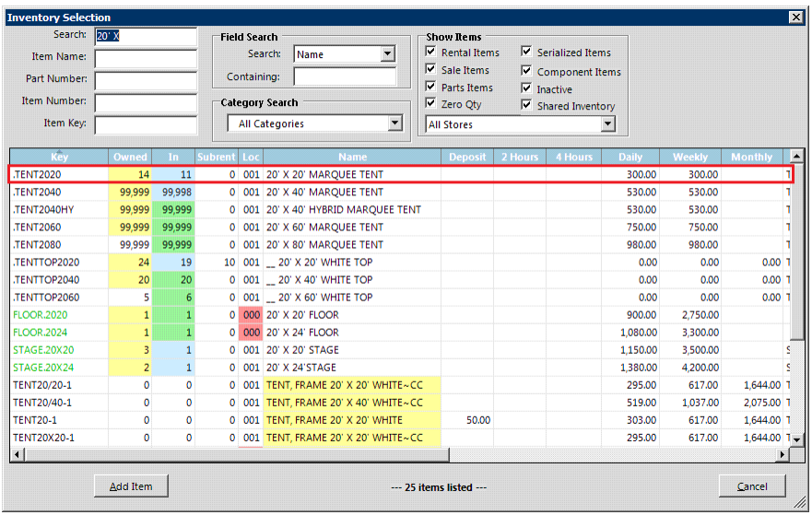
Task: Sort by the Daily column header
Action: click(630, 157)
